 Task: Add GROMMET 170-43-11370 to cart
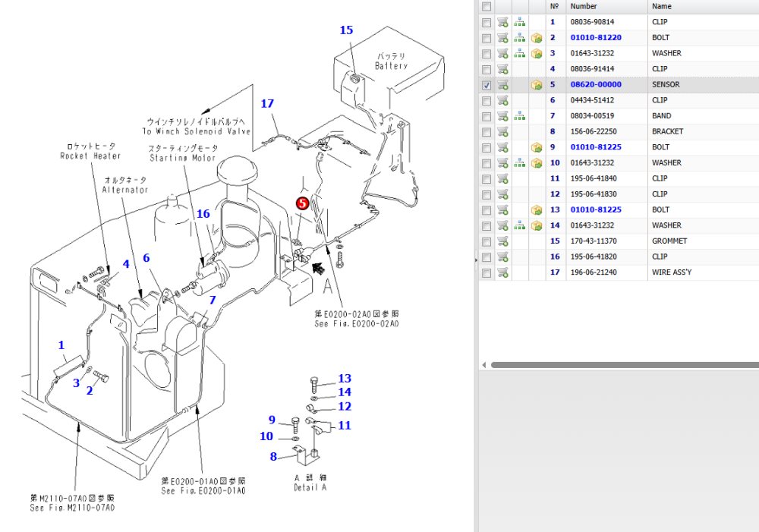(x=503, y=241)
